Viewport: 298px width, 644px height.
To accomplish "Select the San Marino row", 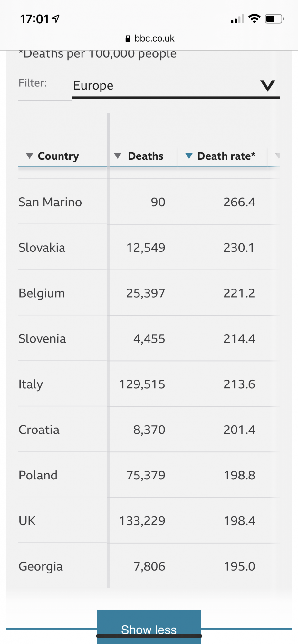I will coord(149,202).
